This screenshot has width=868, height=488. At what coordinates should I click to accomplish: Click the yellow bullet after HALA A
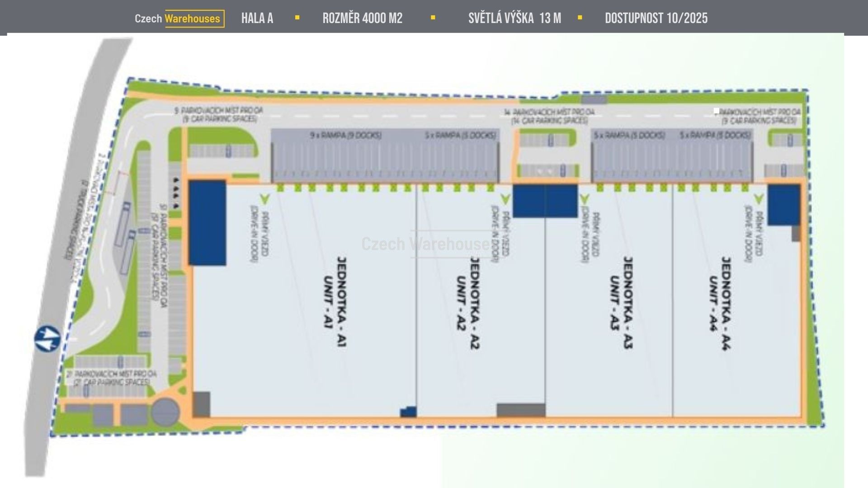coord(297,18)
